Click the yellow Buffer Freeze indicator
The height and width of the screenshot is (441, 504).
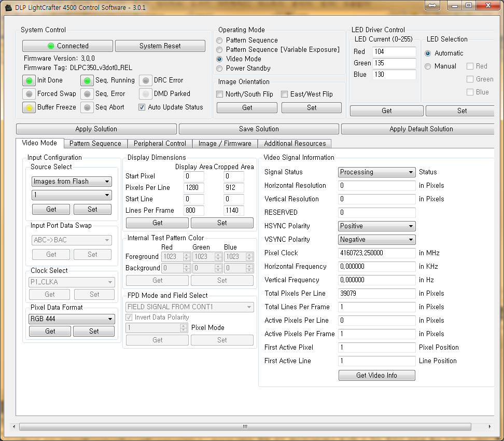(x=29, y=107)
